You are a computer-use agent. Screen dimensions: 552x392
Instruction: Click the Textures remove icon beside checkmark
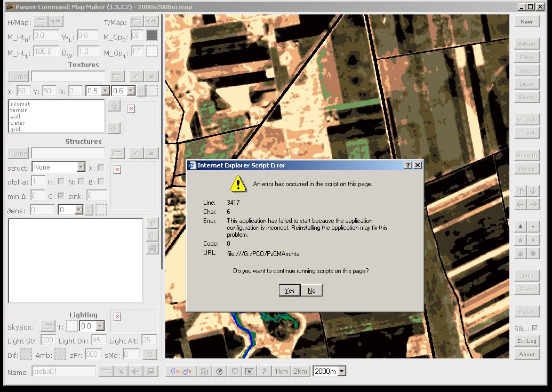151,76
